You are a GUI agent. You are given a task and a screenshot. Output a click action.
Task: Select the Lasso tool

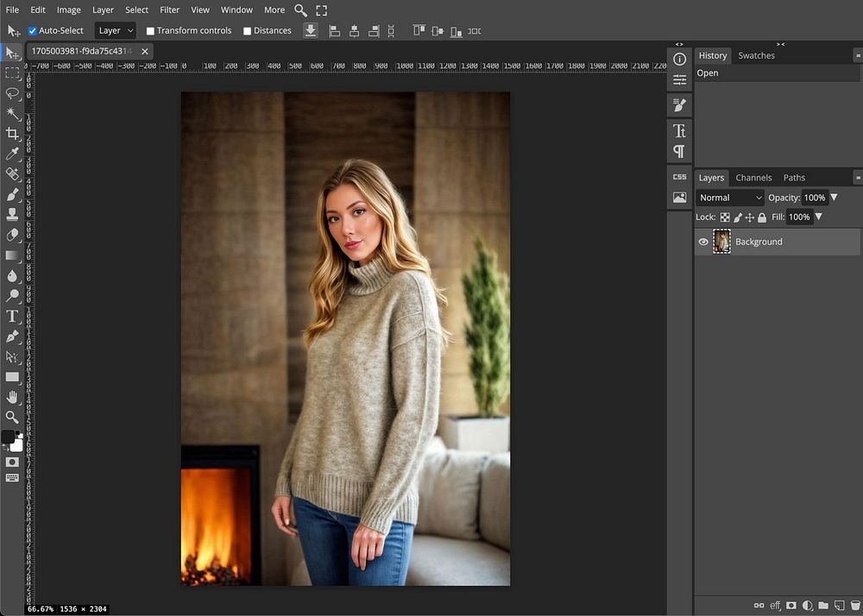coord(12,94)
